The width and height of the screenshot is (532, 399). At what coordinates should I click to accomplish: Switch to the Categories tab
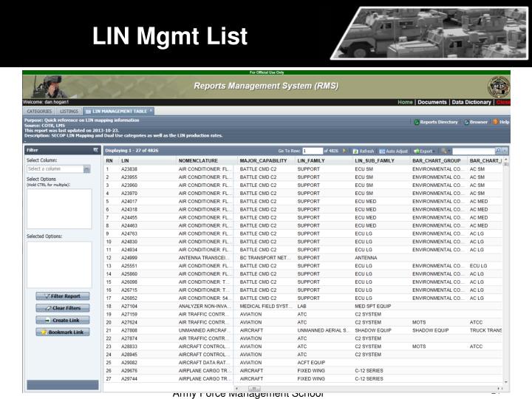[x=39, y=112]
